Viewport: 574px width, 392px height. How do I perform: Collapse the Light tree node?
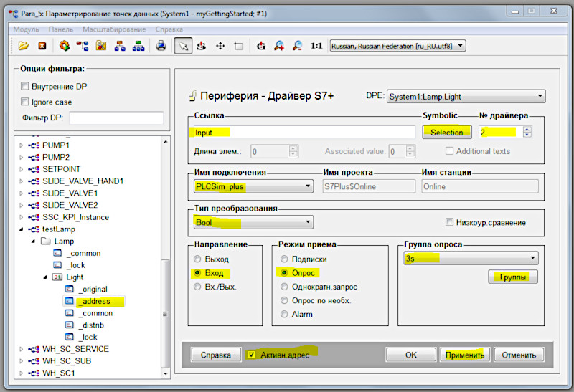tap(45, 277)
